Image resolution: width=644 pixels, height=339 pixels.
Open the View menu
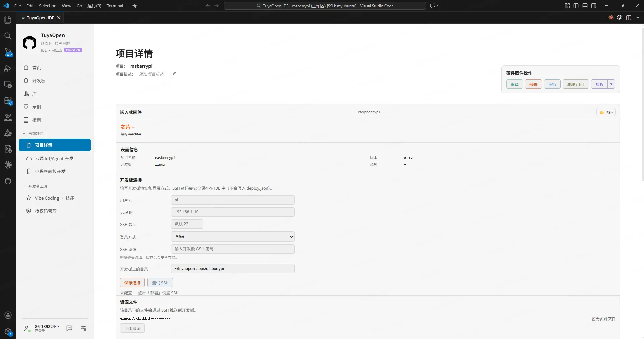click(67, 6)
